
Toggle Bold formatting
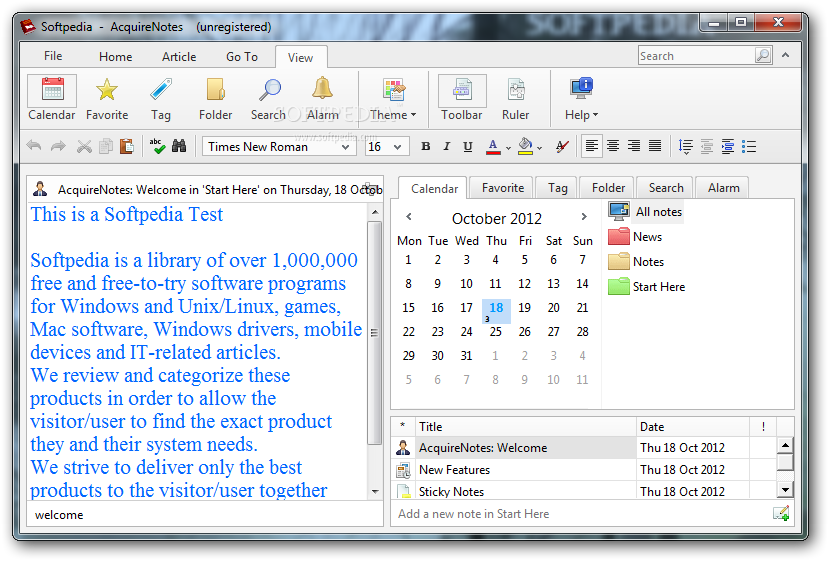click(x=426, y=146)
